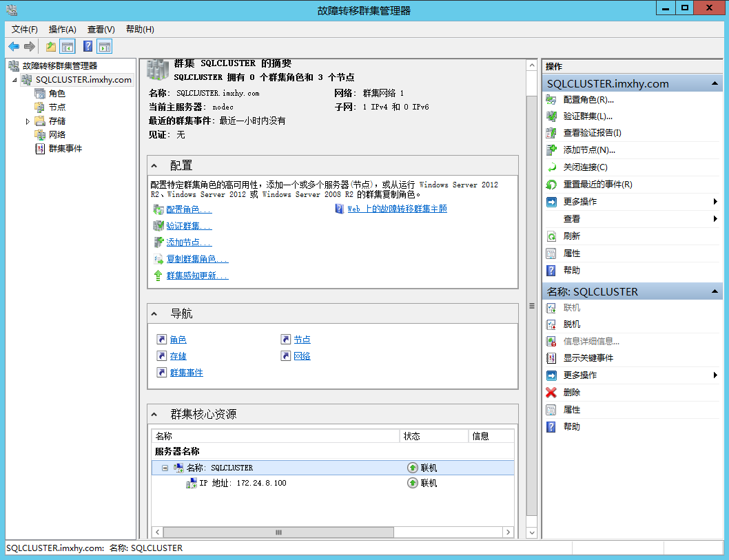Image resolution: width=729 pixels, height=560 pixels.
Task: Click the horizontal scrollbar right arrow
Action: click(x=508, y=532)
